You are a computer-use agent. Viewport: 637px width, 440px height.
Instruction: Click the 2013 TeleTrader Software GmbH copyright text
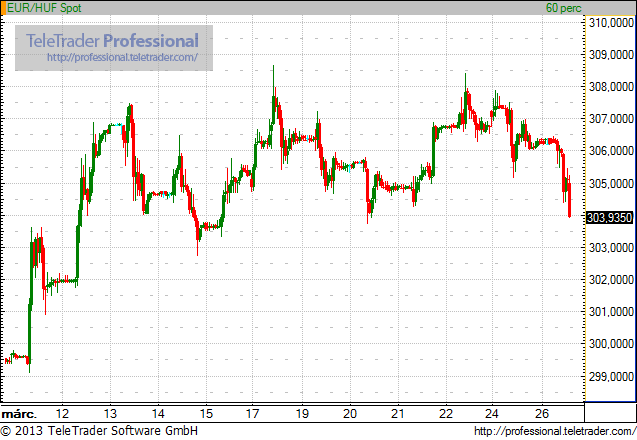(99, 431)
